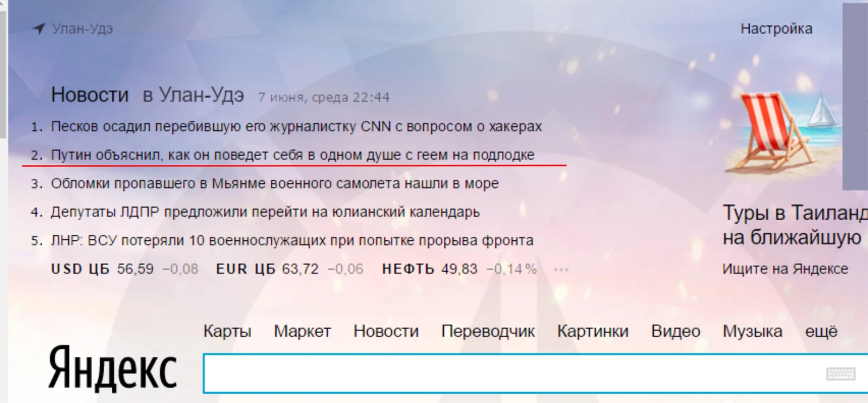Open the ЛДПР Julian calendar news headline
This screenshot has width=868, height=403.
pyautogui.click(x=265, y=212)
